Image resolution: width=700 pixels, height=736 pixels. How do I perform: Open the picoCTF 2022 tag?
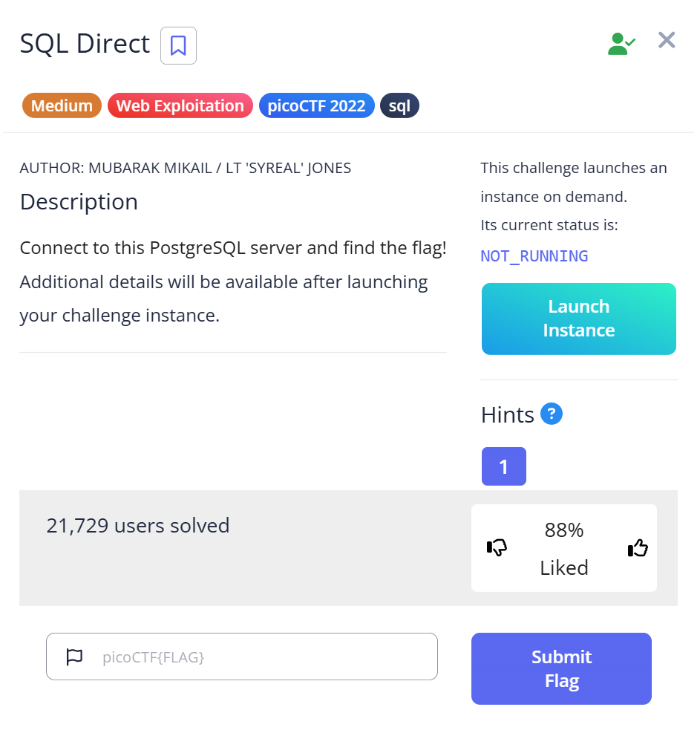(x=316, y=106)
